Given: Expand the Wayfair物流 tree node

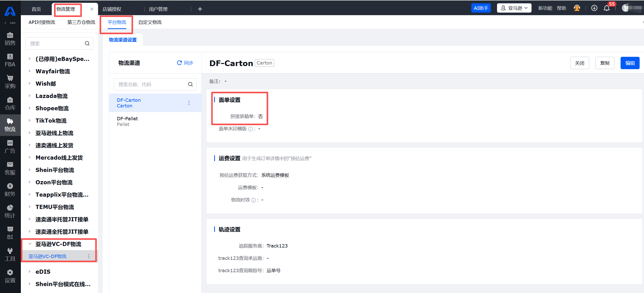Looking at the screenshot, I should (30, 71).
